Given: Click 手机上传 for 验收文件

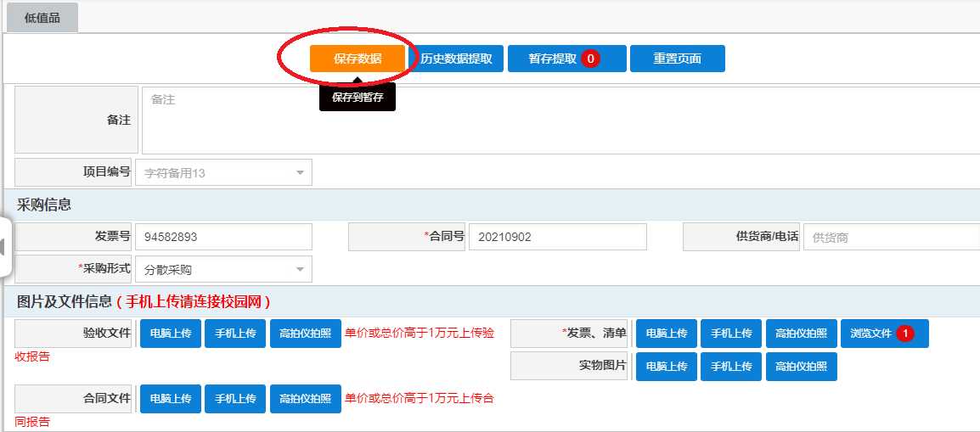Looking at the screenshot, I should (235, 334).
